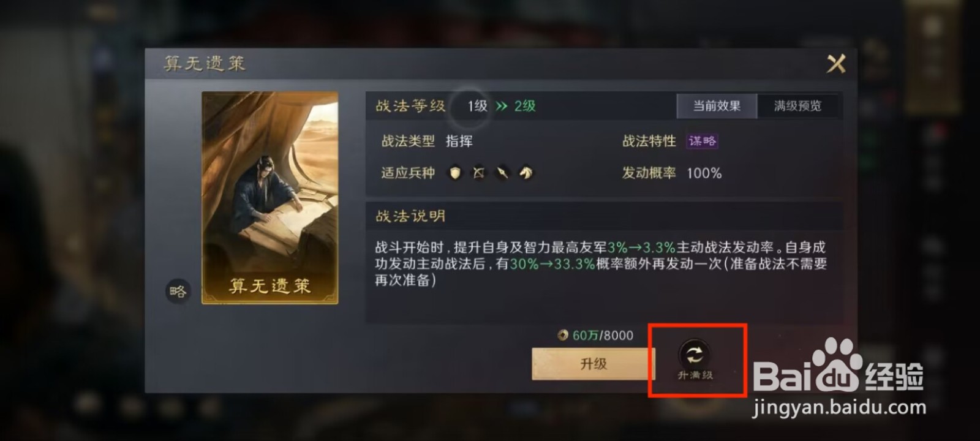Image resolution: width=980 pixels, height=441 pixels.
Task: Tap the 谋略 trait tag
Action: coord(702,141)
